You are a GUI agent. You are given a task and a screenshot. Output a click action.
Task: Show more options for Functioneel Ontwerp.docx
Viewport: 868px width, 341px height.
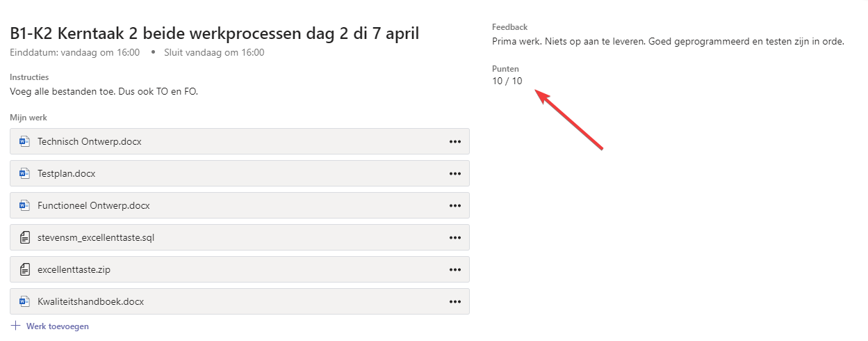coord(455,205)
